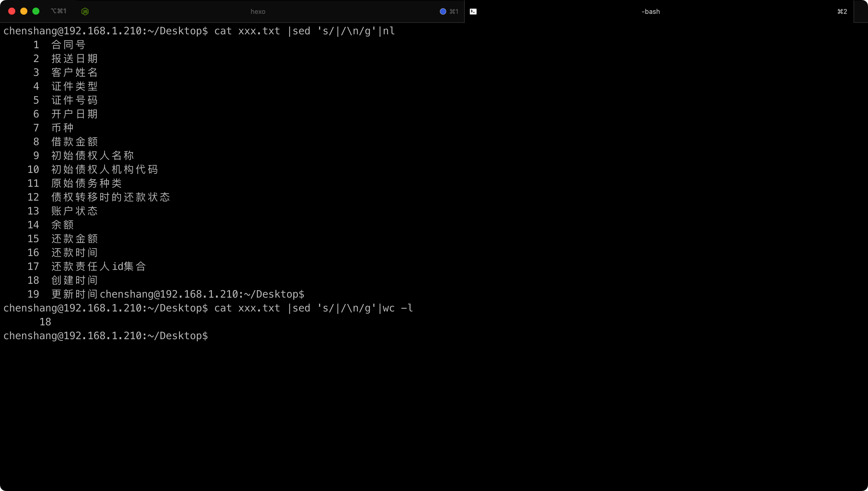The height and width of the screenshot is (491, 868).
Task: Click output line 10 初始债权人机构代码
Action: point(105,170)
